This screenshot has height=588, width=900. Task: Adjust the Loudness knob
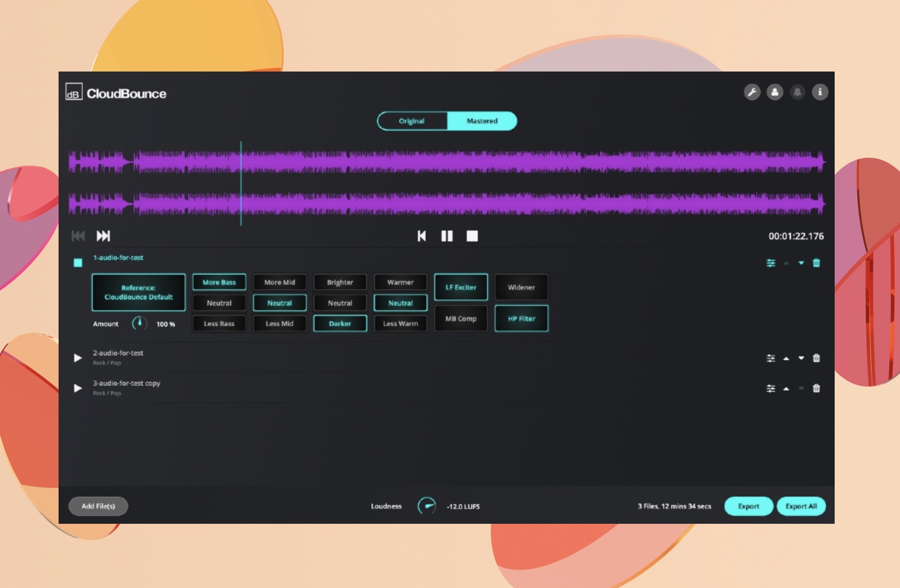click(x=426, y=506)
